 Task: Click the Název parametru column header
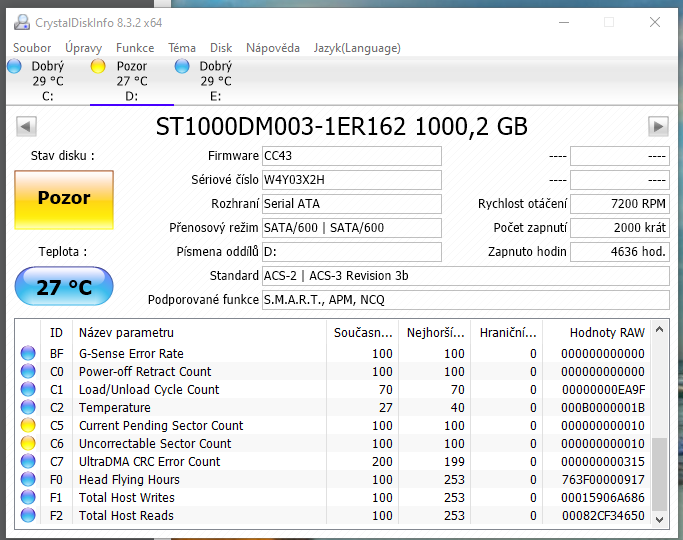[126, 333]
